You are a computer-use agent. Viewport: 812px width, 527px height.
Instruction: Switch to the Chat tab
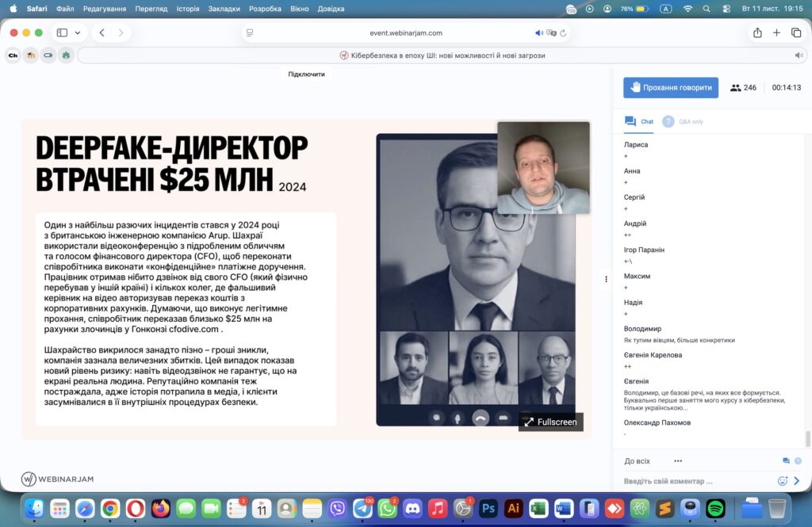pos(639,121)
